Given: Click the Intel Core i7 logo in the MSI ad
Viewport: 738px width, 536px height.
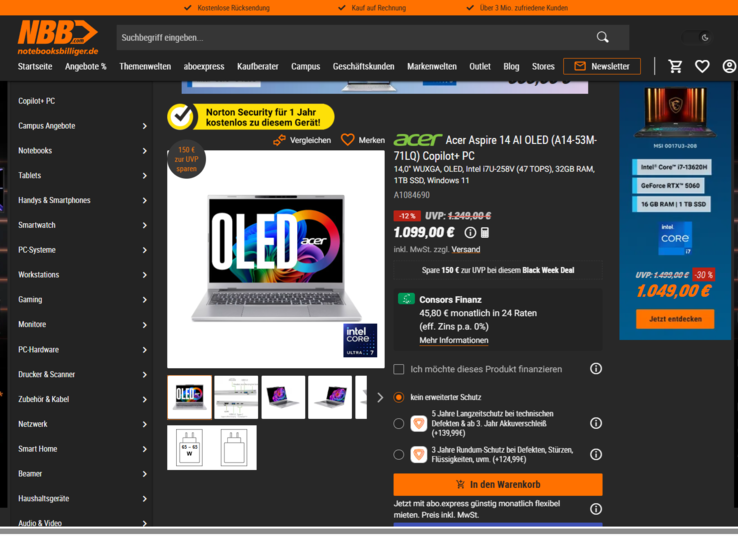Looking at the screenshot, I should (x=675, y=238).
